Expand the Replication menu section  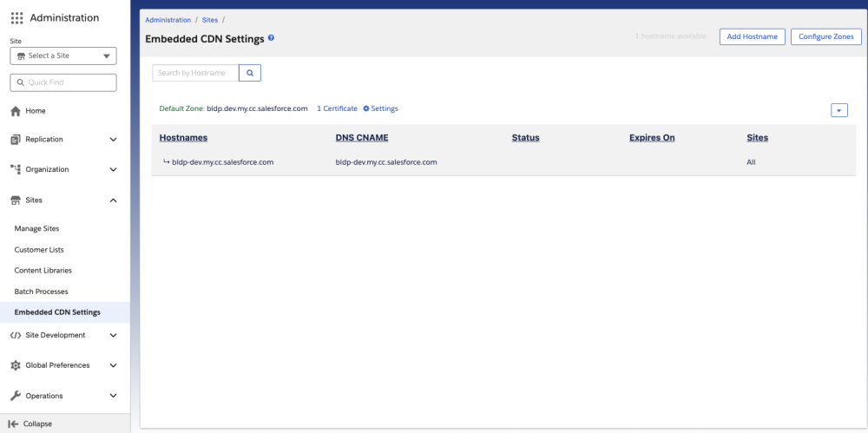113,139
